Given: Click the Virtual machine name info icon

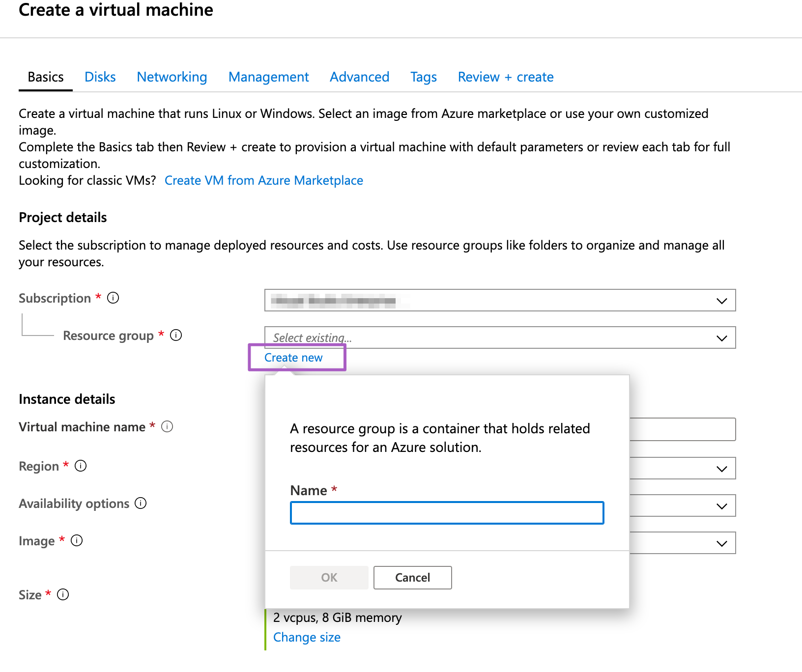Looking at the screenshot, I should [x=167, y=427].
